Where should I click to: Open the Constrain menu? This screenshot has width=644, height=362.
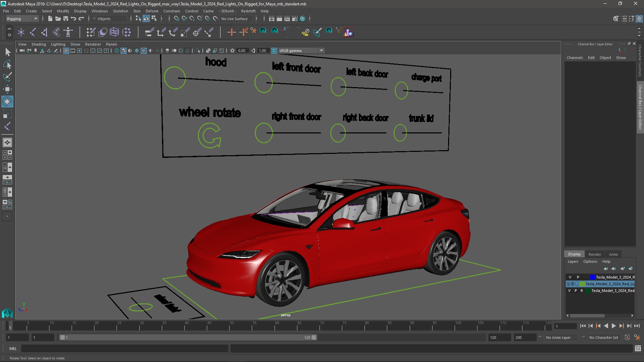(x=172, y=11)
